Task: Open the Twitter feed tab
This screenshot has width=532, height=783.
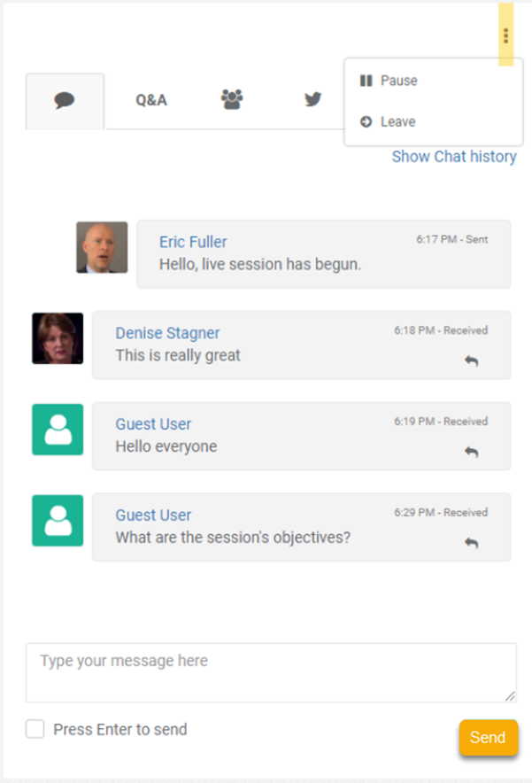Action: tap(312, 99)
